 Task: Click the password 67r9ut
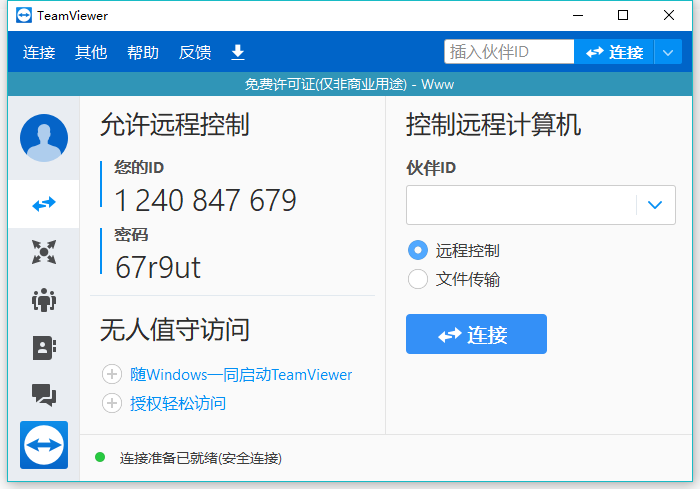[158, 267]
